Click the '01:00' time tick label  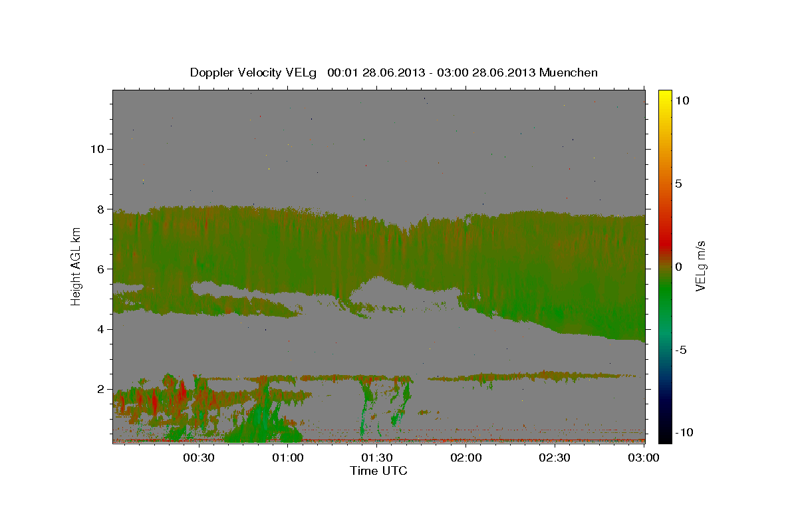click(289, 458)
